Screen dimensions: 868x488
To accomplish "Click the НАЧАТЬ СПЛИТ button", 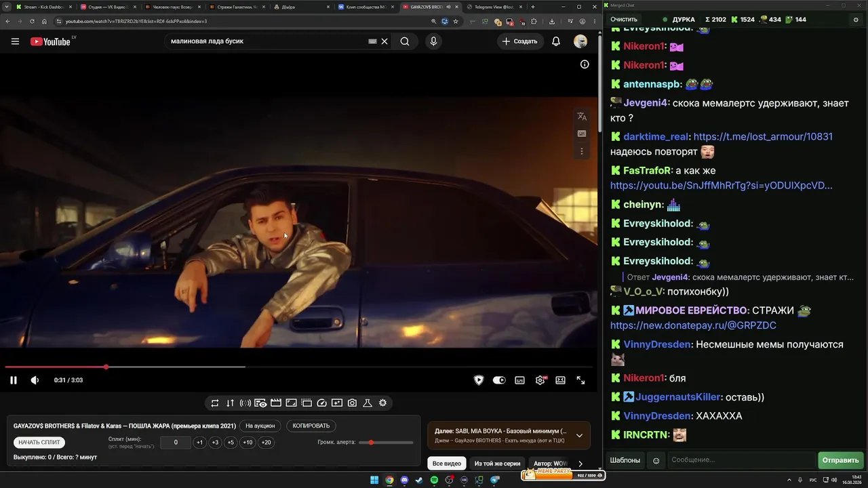I will click(39, 443).
